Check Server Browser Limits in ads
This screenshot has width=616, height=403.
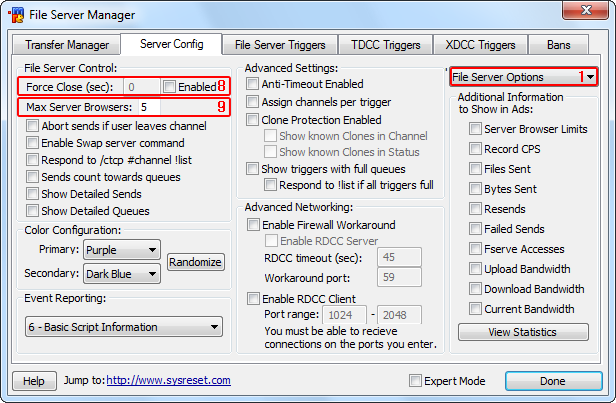(475, 128)
